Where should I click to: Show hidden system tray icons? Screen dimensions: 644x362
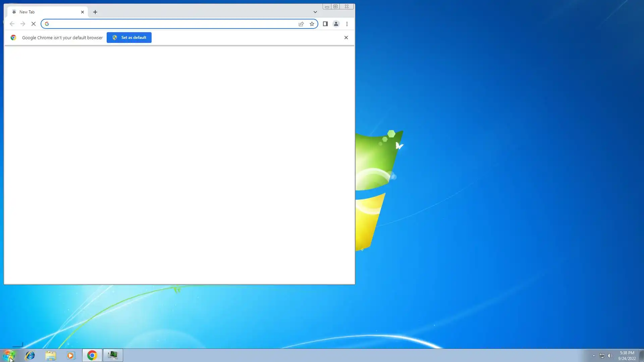(x=594, y=356)
